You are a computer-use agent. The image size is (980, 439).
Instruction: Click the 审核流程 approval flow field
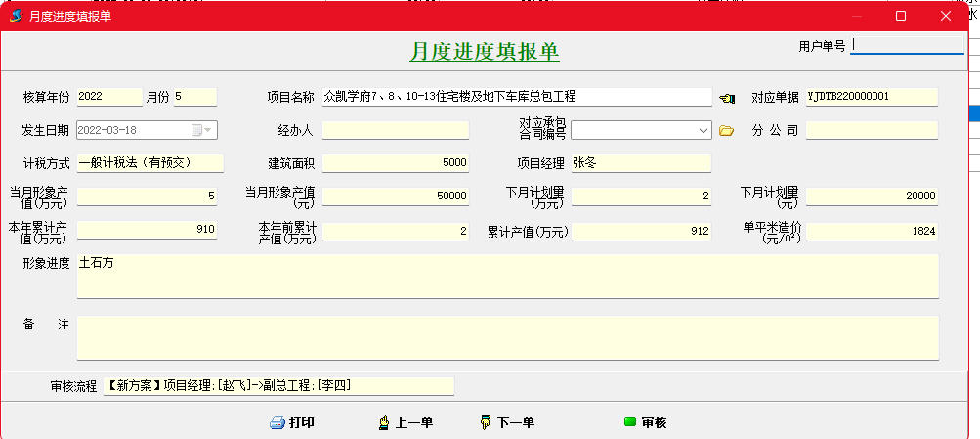(x=277, y=386)
